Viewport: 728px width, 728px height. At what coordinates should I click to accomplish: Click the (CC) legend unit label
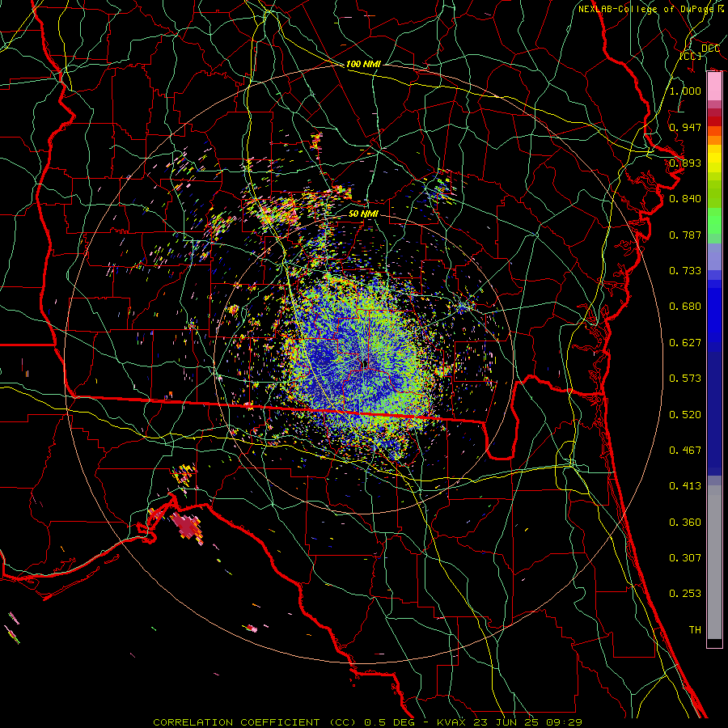(691, 56)
